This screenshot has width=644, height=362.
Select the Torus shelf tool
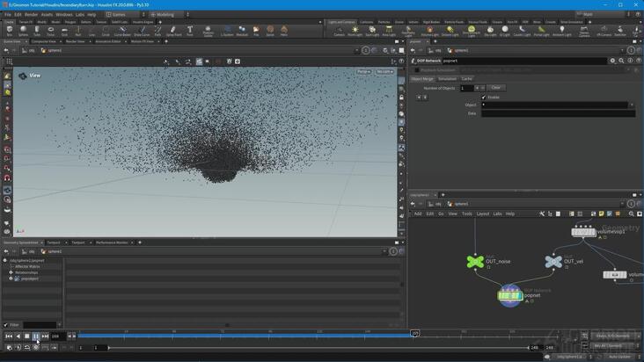tap(50, 31)
